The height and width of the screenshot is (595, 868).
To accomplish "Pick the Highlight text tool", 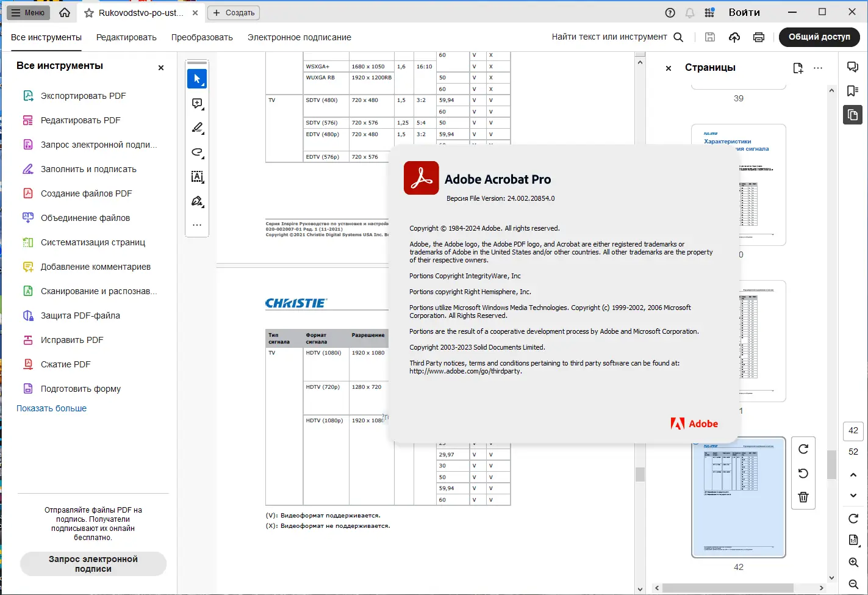I will (x=196, y=128).
